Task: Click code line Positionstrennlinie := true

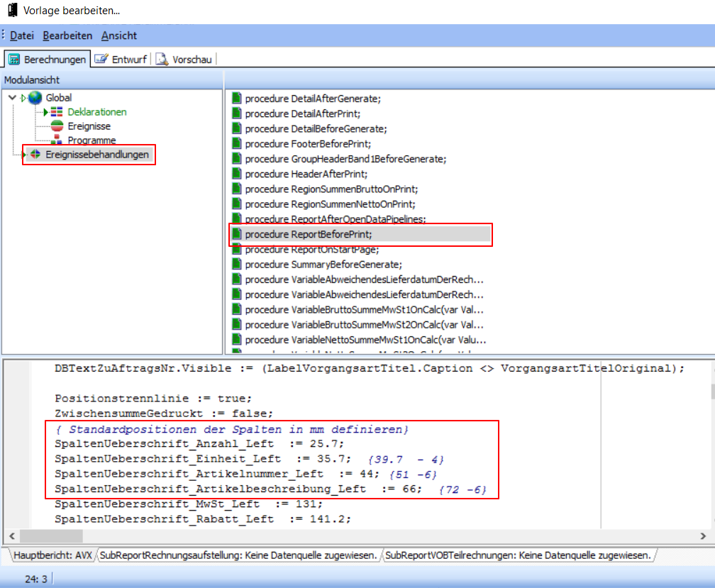Action: (x=153, y=399)
